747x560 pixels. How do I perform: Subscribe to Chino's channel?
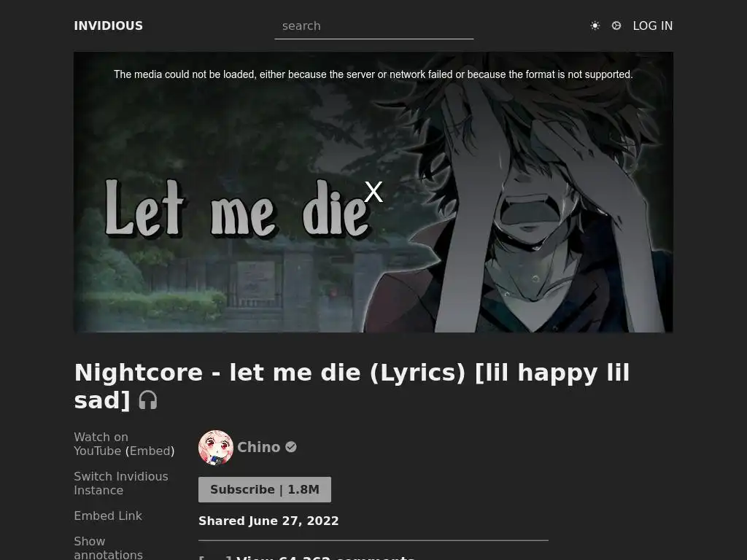(265, 489)
